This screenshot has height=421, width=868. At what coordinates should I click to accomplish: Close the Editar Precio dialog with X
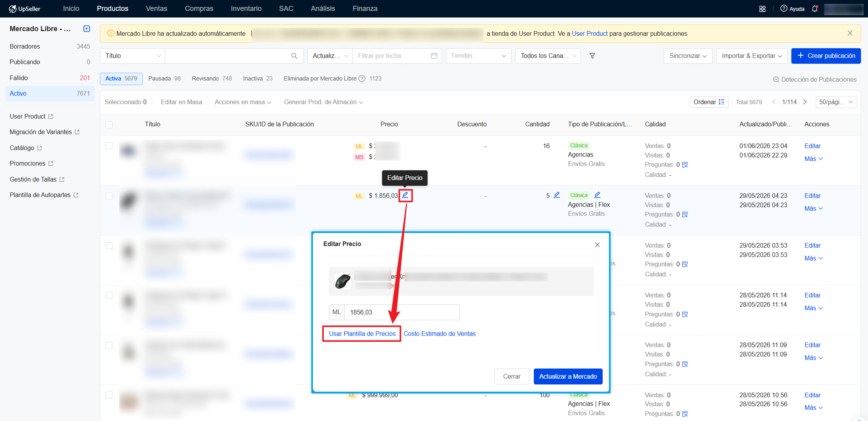point(597,245)
